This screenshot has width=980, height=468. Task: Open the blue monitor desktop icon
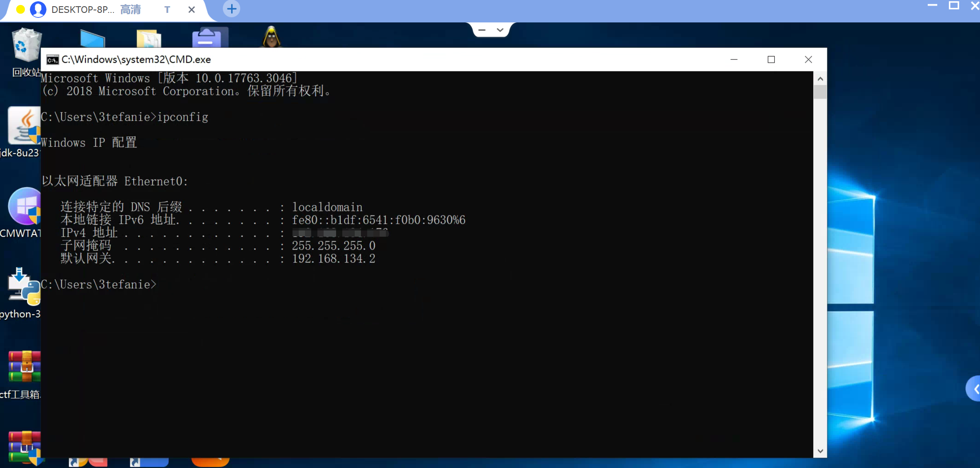pyautogui.click(x=92, y=39)
